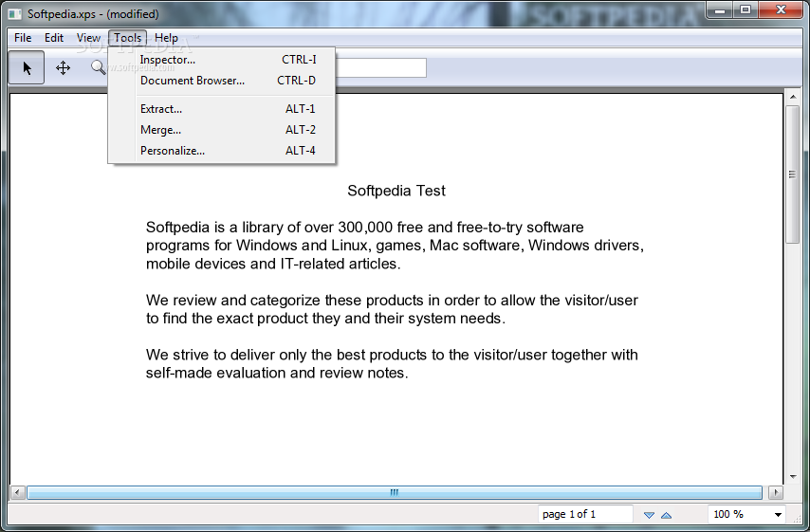Viewport: 810px width, 532px height.
Task: Minimize the Softpedia.xps window
Action: (x=720, y=9)
